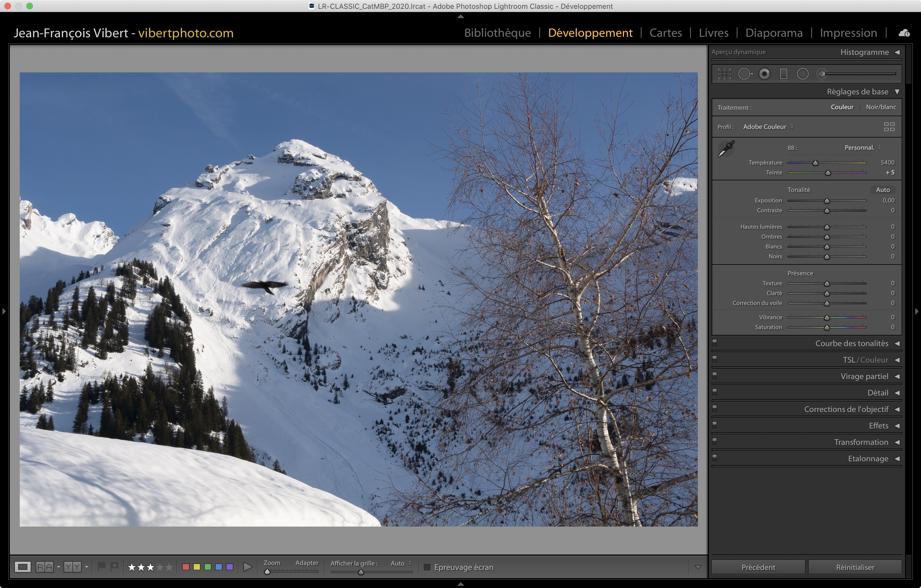The height and width of the screenshot is (588, 921).
Task: Pick the Radial Filter tool
Action: click(802, 74)
